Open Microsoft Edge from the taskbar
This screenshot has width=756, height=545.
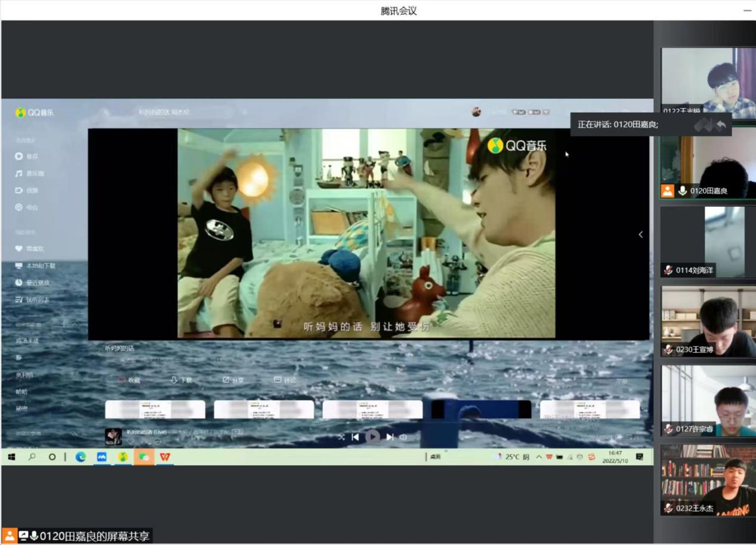[81, 457]
